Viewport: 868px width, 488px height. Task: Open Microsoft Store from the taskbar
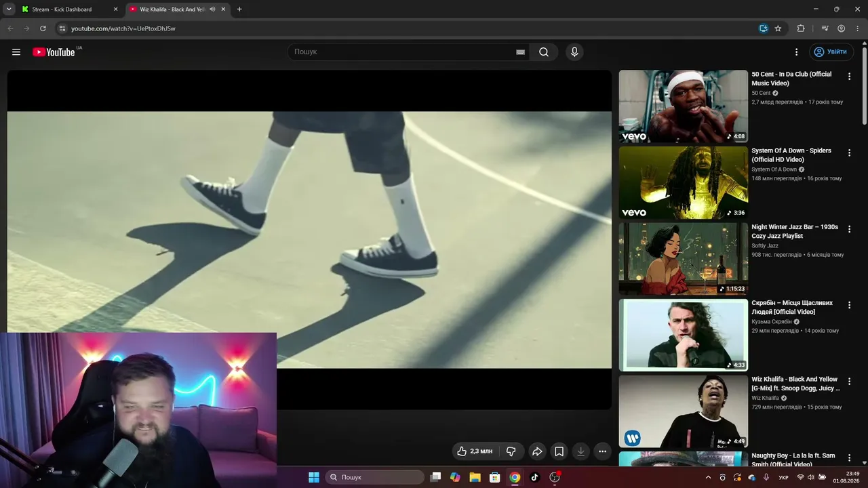coord(495,477)
